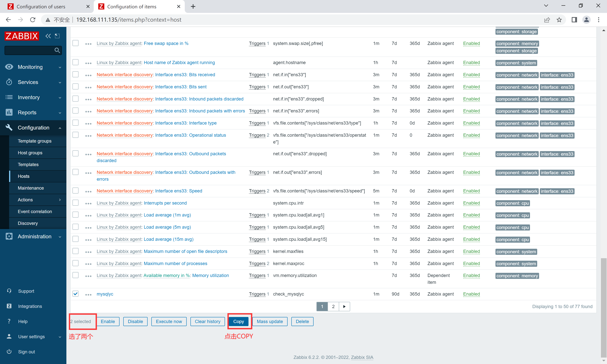
Task: Check the ens33 Bits received checkbox
Action: point(75,74)
